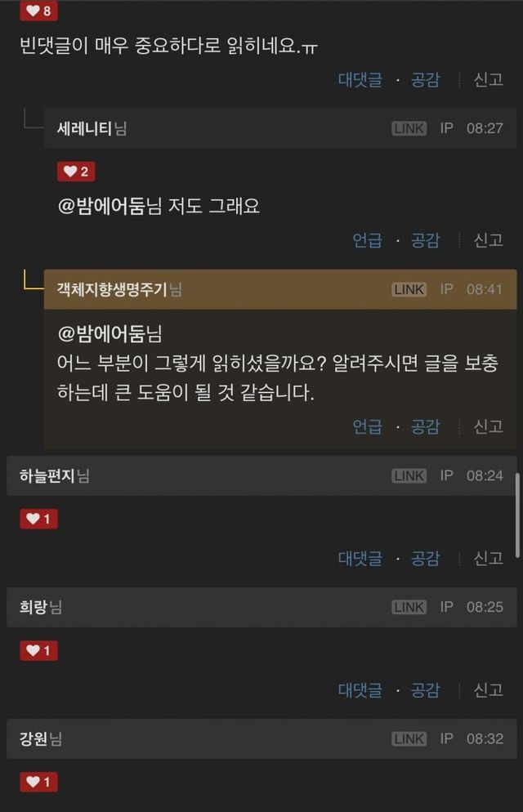Screen dimensions: 523x812
Task: Click 대댓글 under 하늘편지's comment
Action: click(x=360, y=558)
